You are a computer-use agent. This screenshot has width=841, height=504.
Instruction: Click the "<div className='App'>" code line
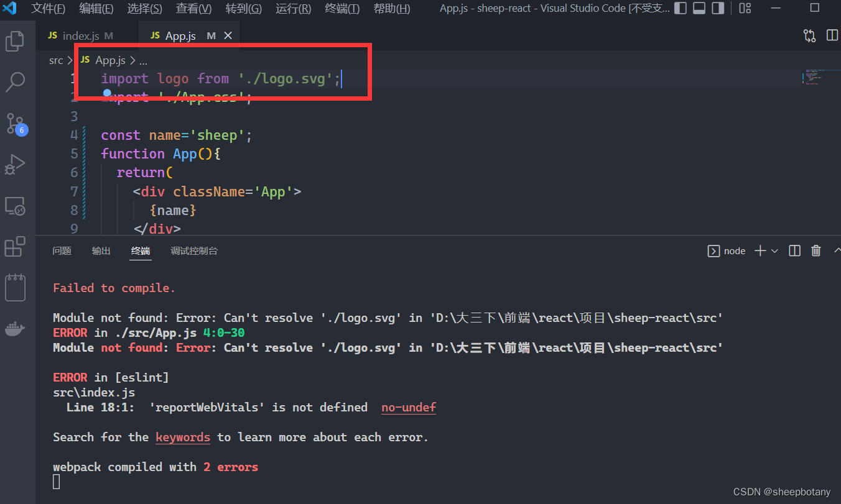(x=217, y=191)
